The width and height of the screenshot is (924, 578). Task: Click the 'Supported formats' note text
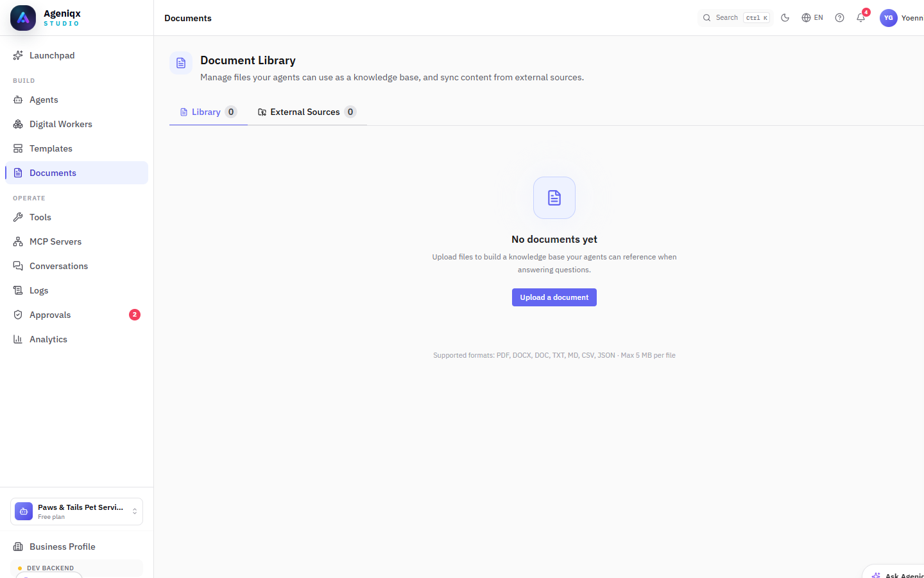click(x=554, y=355)
